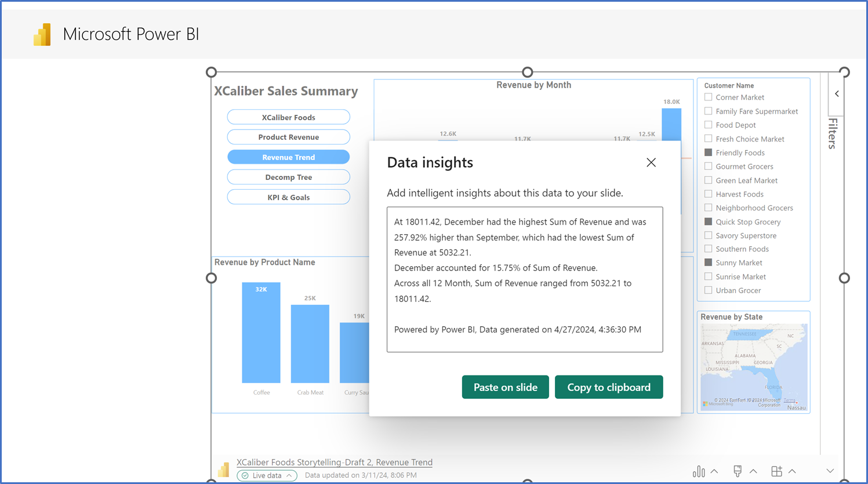Viewport: 868px width, 484px height.
Task: Open XCaliber Foods Storytelling report link
Action: 335,462
